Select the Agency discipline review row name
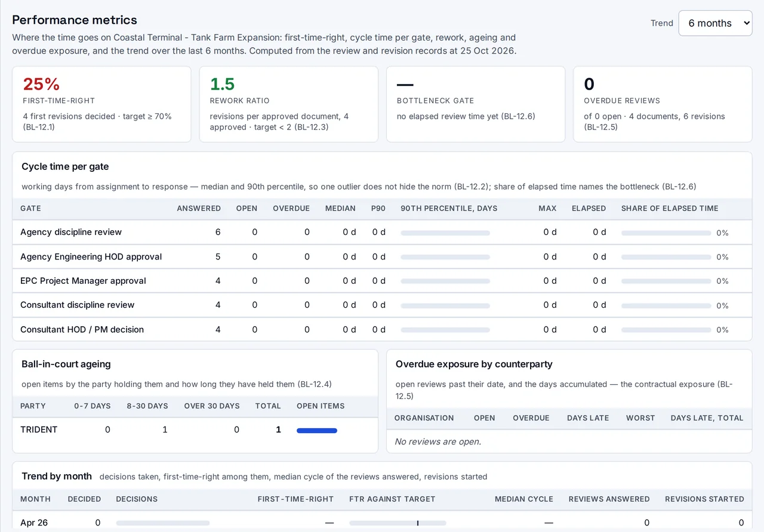The height and width of the screenshot is (532, 764). click(71, 232)
